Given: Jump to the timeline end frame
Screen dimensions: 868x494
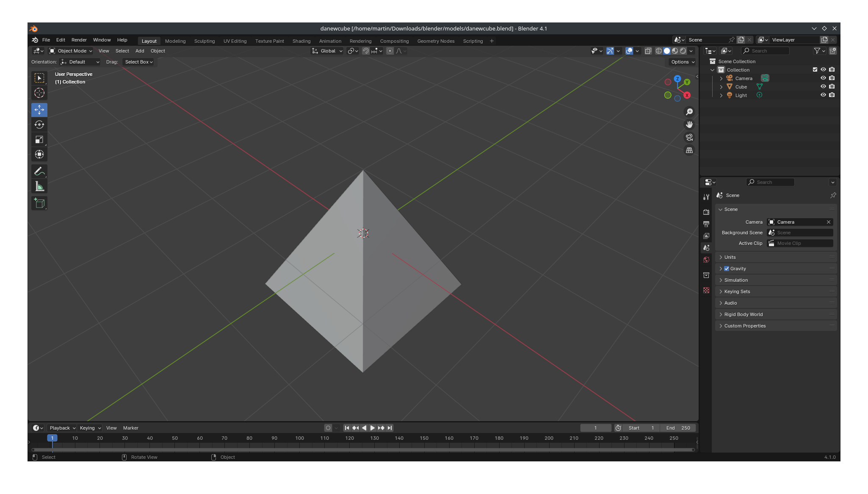Looking at the screenshot, I should (390, 428).
